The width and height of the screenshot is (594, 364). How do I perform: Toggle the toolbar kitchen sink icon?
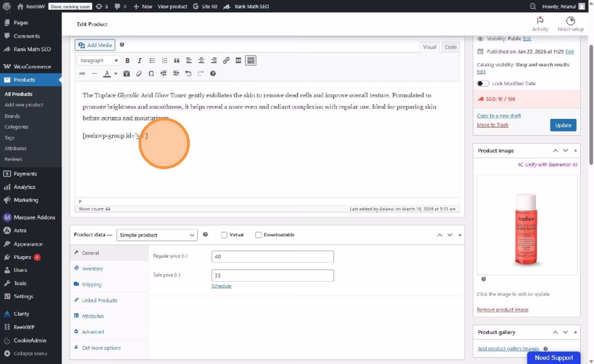point(251,60)
